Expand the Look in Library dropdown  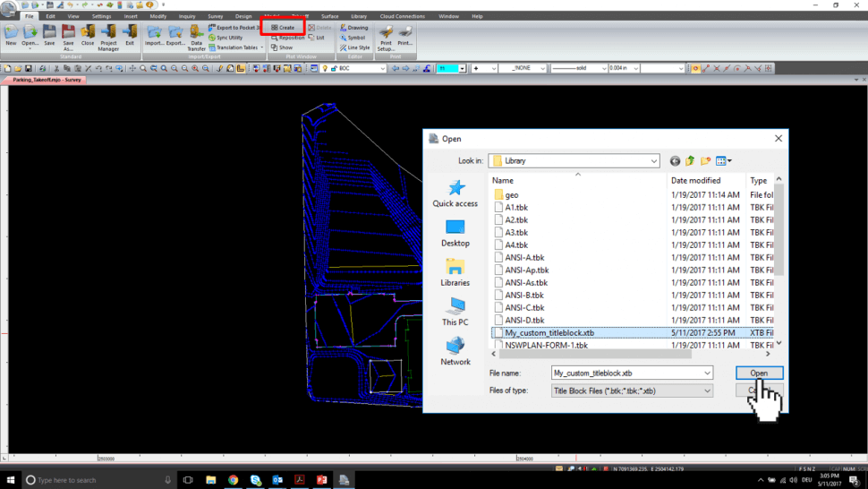coord(654,161)
